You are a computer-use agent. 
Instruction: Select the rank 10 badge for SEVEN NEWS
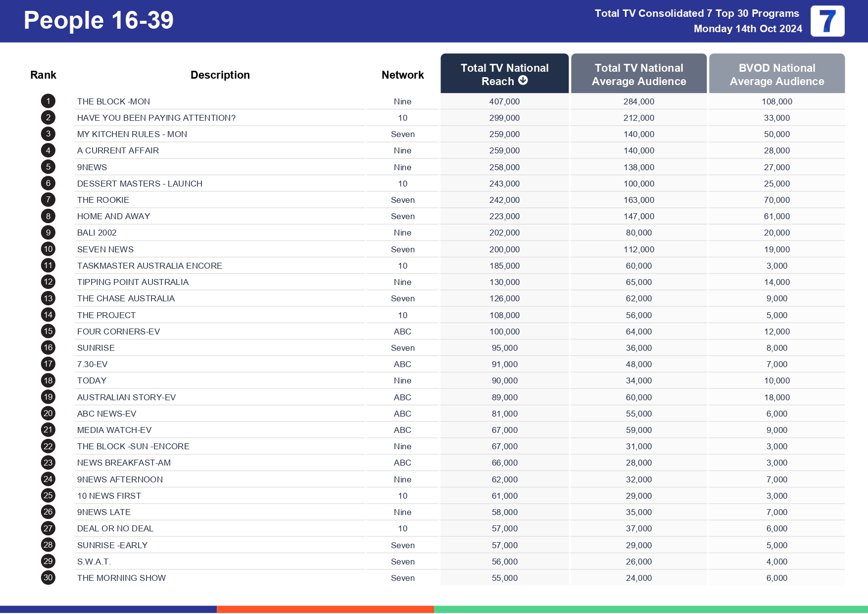point(48,249)
